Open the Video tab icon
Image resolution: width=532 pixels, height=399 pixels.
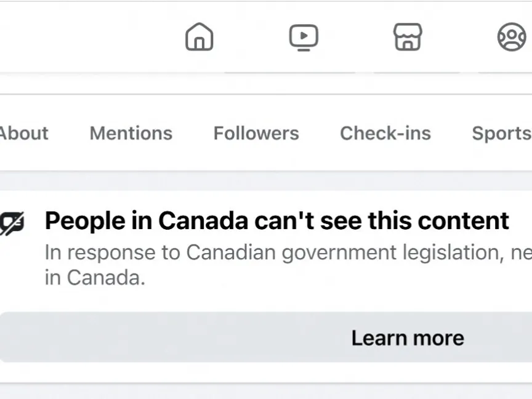click(x=304, y=37)
